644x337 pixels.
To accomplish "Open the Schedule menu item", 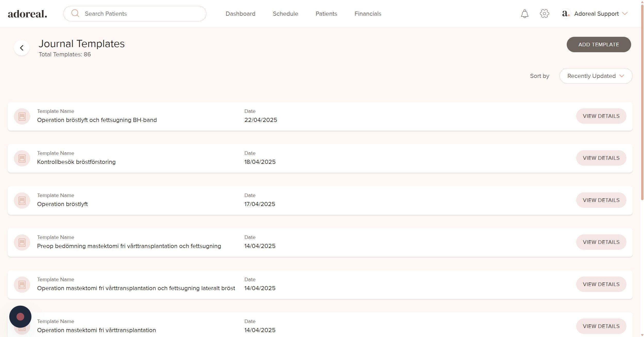I will point(285,14).
